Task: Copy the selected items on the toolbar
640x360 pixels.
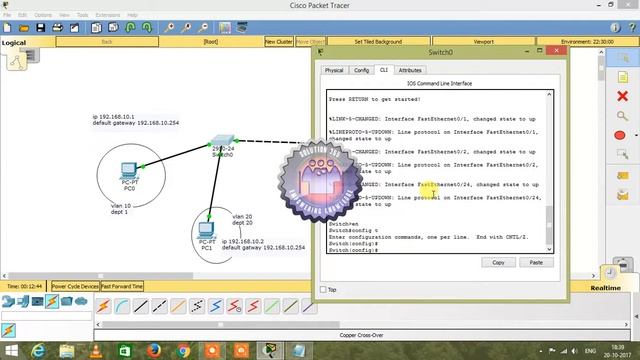Action: point(96,28)
